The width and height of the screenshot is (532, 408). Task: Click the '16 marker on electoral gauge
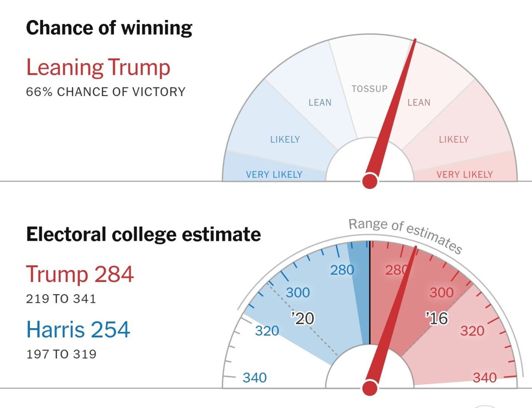point(437,319)
